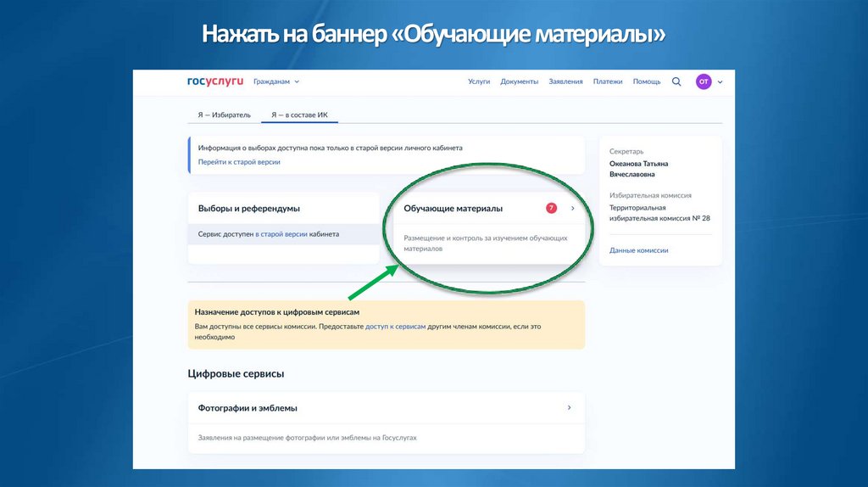Click the в старой версии link

click(281, 234)
